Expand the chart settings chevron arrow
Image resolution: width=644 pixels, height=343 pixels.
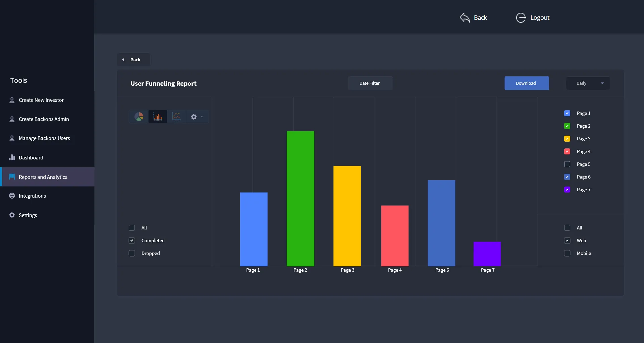[202, 117]
